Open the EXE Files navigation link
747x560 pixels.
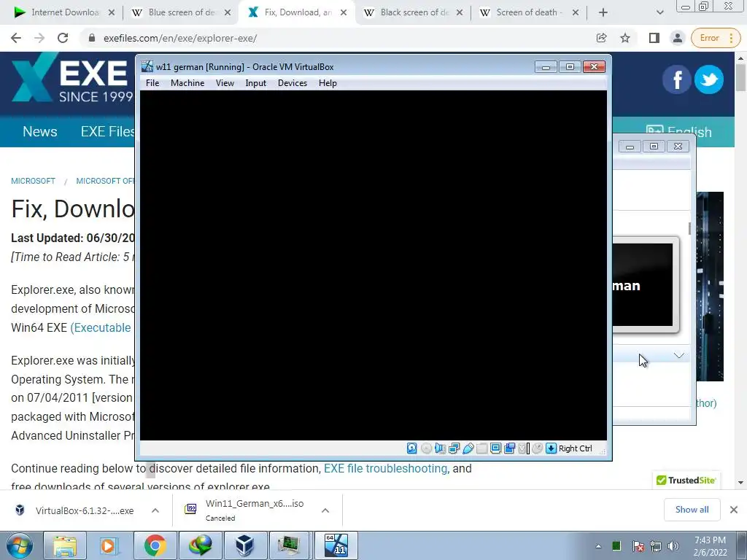point(108,131)
